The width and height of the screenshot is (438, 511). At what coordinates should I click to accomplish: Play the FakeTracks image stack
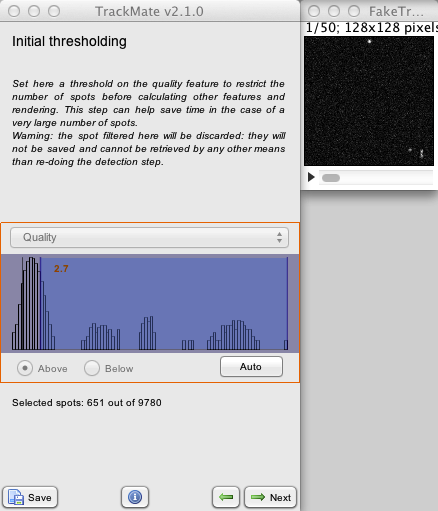tap(311, 177)
